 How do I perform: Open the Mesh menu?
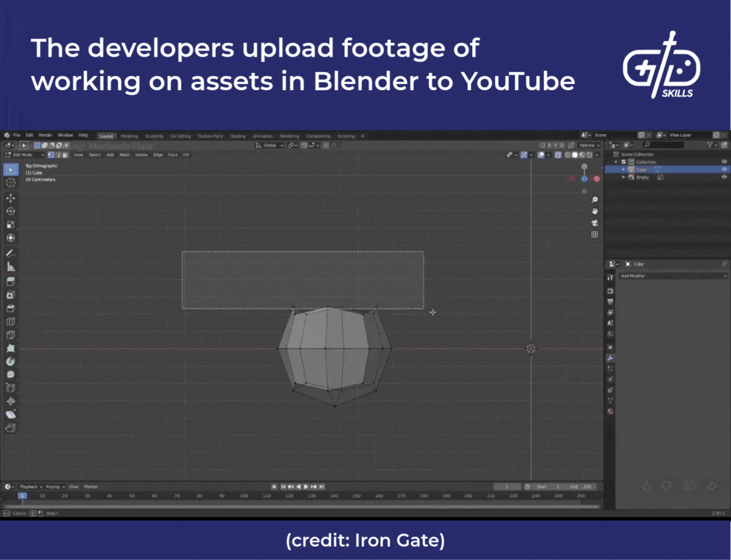pos(124,155)
